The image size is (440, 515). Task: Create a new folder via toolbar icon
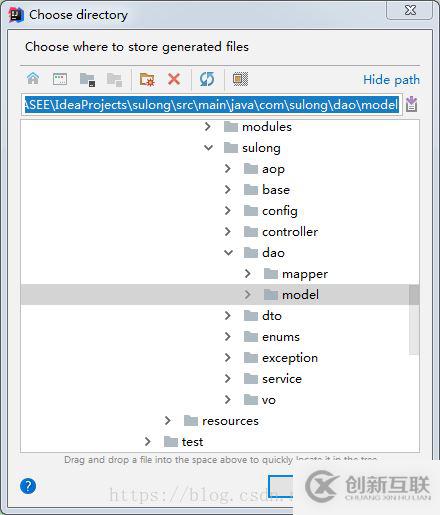pyautogui.click(x=147, y=79)
